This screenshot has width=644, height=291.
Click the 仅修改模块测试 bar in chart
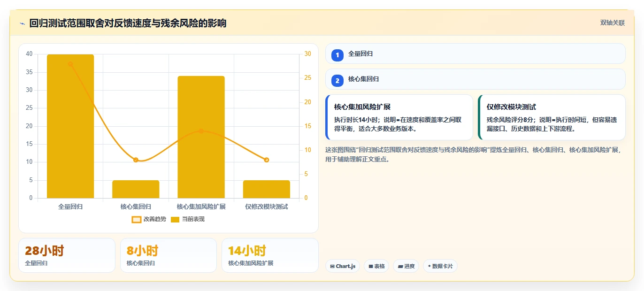coord(266,189)
